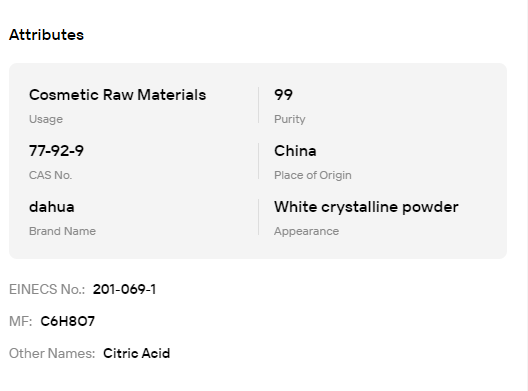Click the Attributes section heading
The height and width of the screenshot is (391, 528).
coord(46,35)
